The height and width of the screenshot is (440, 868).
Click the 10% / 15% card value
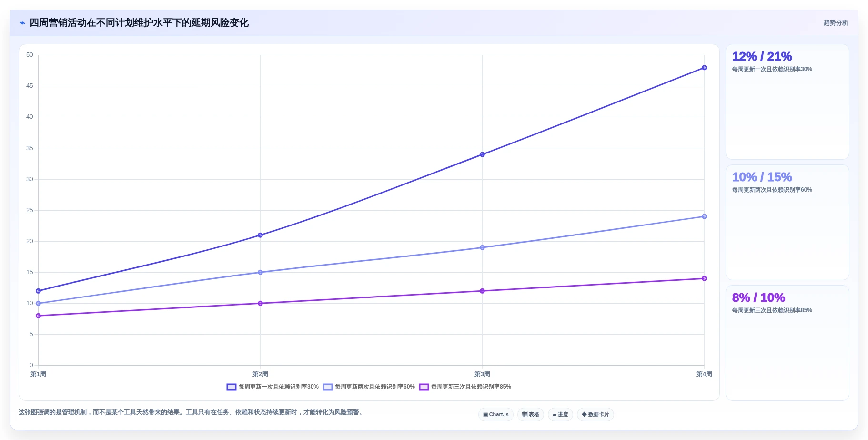click(x=762, y=177)
